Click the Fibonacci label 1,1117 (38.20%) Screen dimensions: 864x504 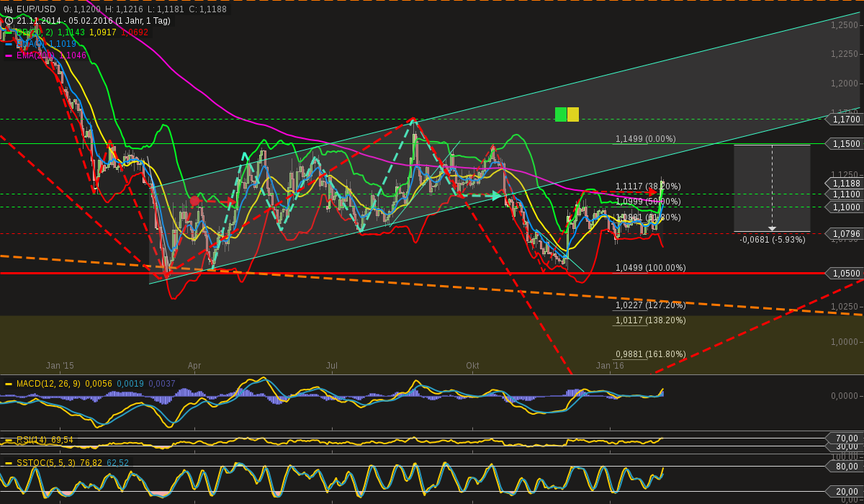[x=648, y=186]
